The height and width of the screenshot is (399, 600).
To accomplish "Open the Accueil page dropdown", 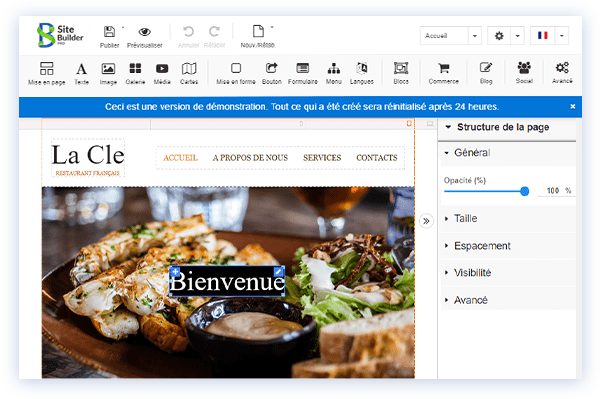I will click(475, 36).
